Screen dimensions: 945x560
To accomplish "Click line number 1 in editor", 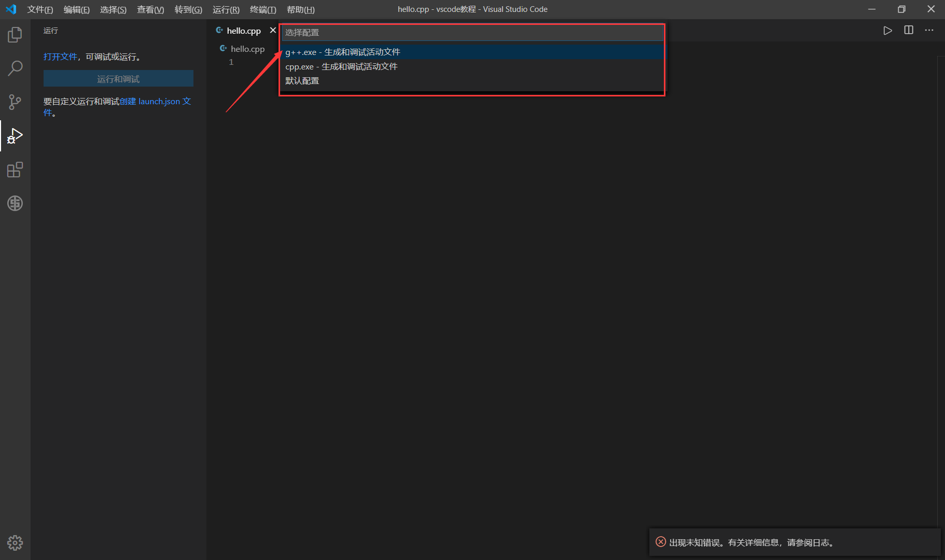I will [231, 62].
